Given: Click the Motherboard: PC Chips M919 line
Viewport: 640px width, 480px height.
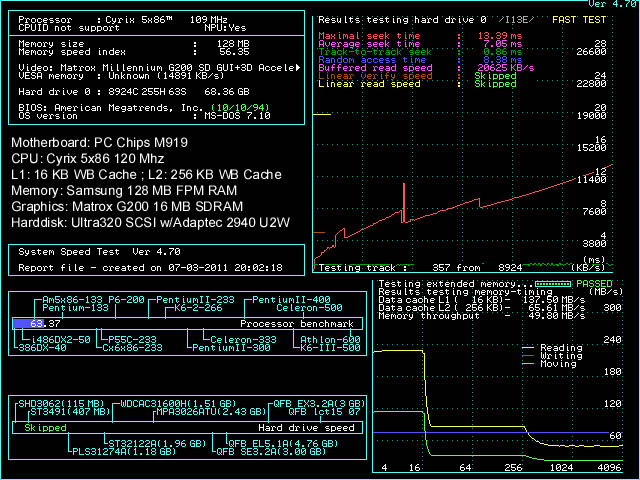Looking at the screenshot, I should tap(100, 142).
